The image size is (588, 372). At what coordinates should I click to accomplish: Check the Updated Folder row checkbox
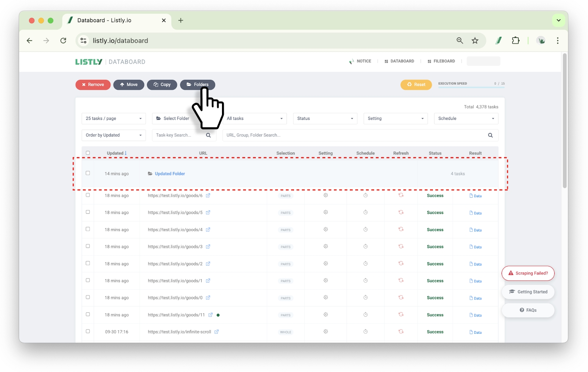88,173
